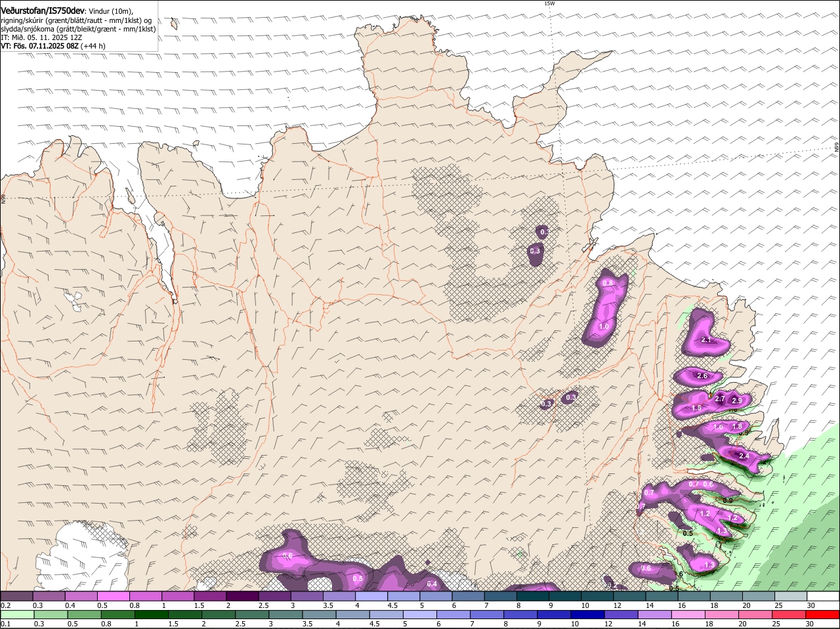Click the 2.6 snowfall value on the map
This screenshot has height=629, width=840.
(702, 376)
